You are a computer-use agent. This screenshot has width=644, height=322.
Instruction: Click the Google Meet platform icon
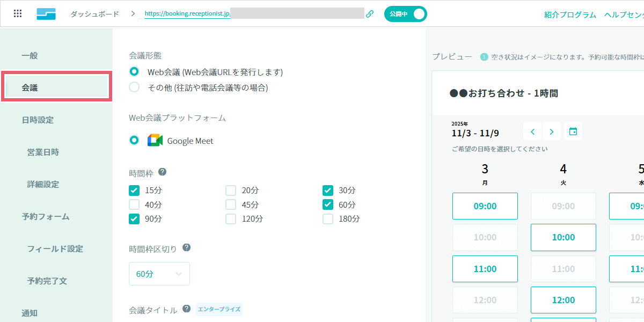tap(154, 141)
